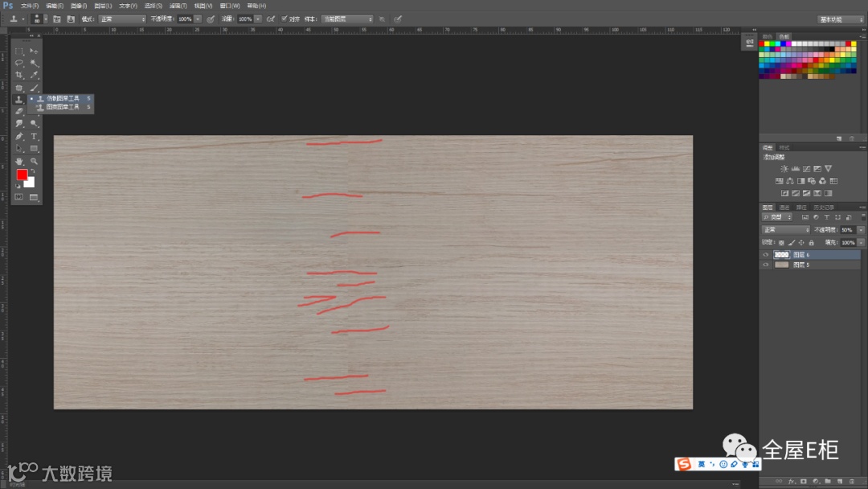Toggle lock all padlock icon
The width and height of the screenshot is (868, 489).
pyautogui.click(x=812, y=243)
